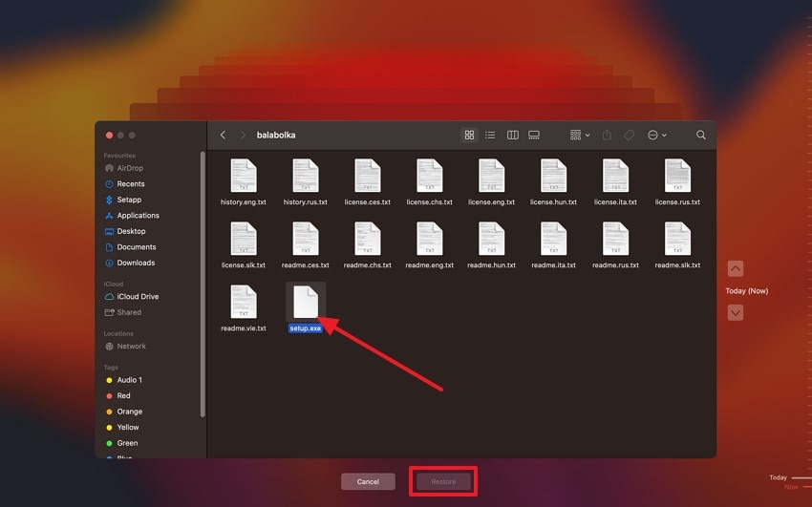Go to earlier backup with up arrow
The image size is (812, 507).
click(736, 268)
